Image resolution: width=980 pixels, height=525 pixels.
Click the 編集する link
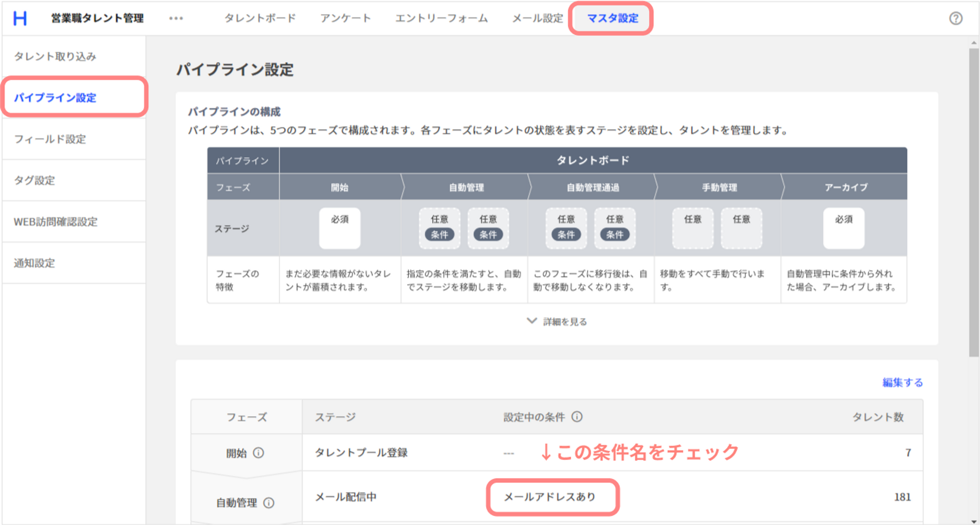coord(903,382)
